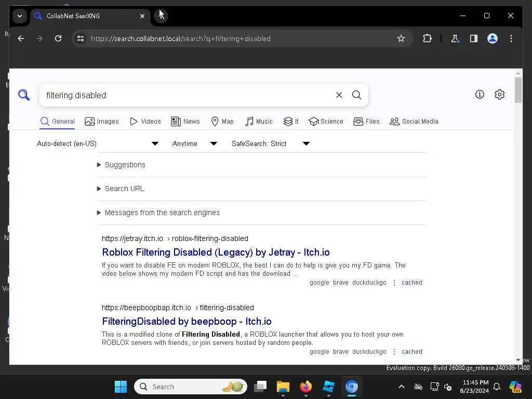The image size is (532, 399).
Task: Expand Messages from the search engines
Action: click(158, 212)
